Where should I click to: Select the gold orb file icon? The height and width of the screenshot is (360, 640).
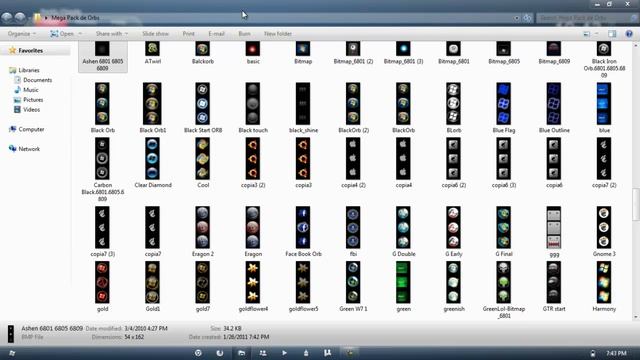click(102, 282)
